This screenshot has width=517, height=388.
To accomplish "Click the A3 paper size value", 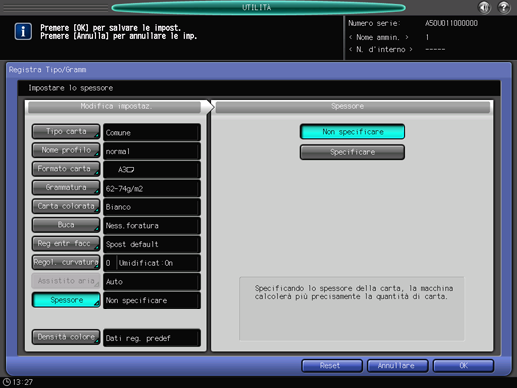I will (152, 170).
